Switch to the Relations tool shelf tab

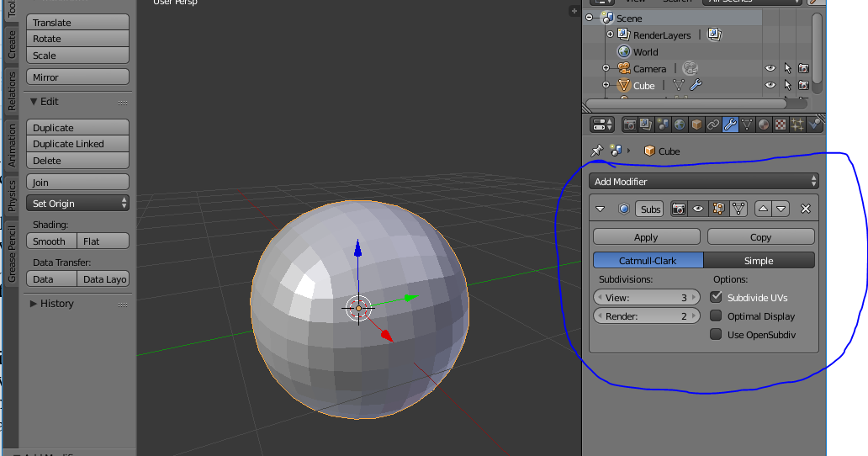[12, 91]
